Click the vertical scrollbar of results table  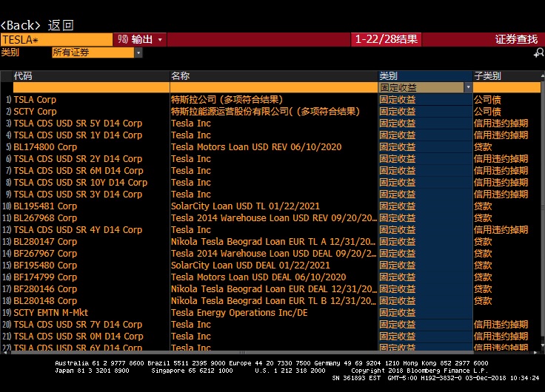click(543, 208)
